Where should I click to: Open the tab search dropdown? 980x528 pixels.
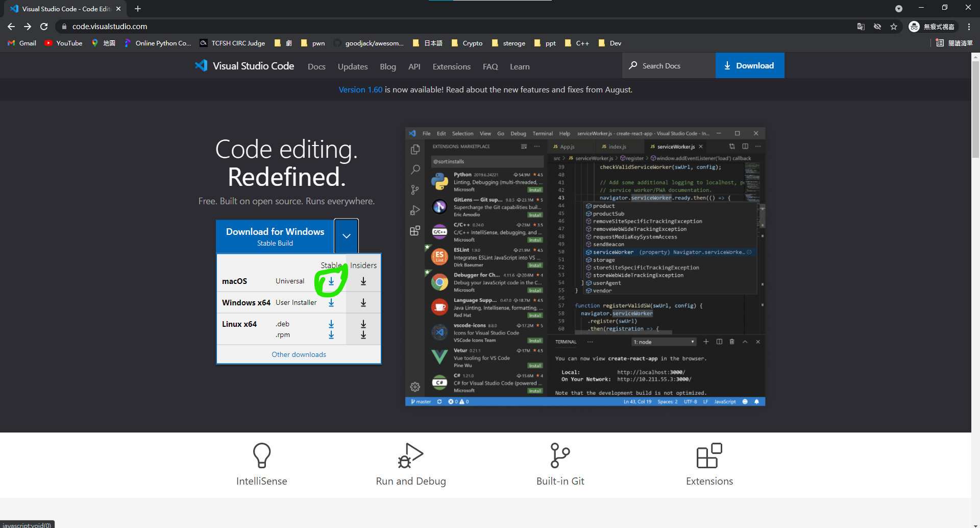[x=899, y=9]
